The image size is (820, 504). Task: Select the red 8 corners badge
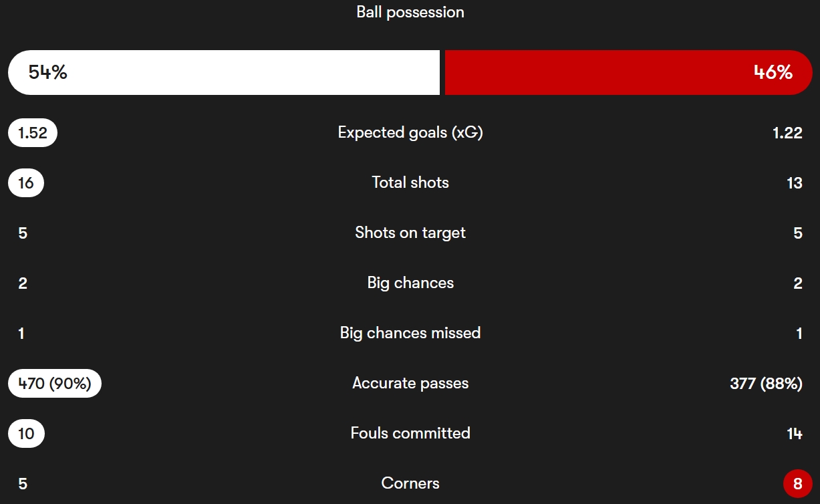(x=798, y=484)
